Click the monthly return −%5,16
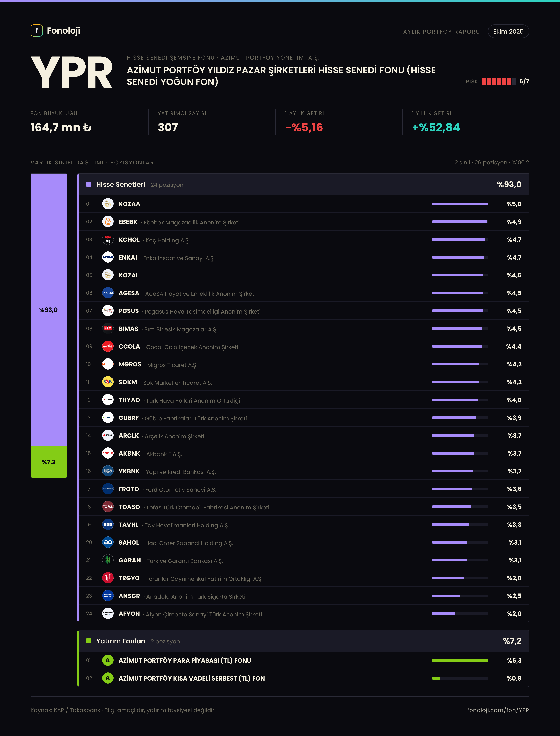The width and height of the screenshot is (560, 736). (x=304, y=127)
